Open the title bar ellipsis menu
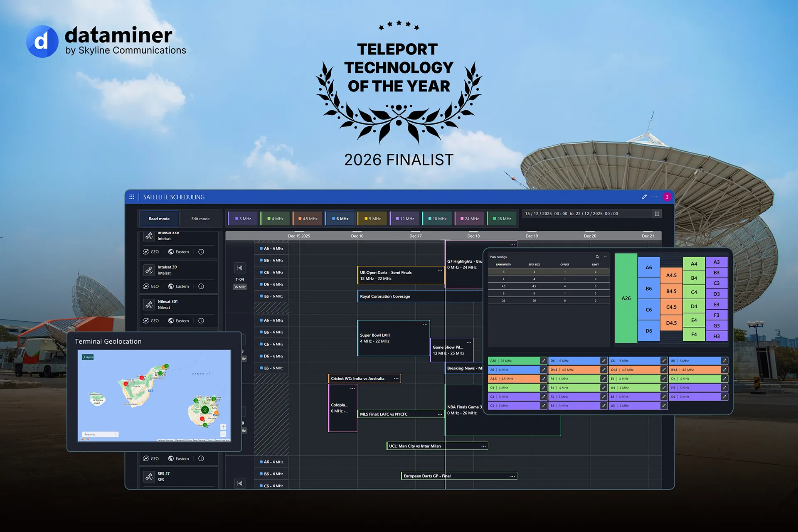Image resolution: width=798 pixels, height=532 pixels. [x=655, y=197]
